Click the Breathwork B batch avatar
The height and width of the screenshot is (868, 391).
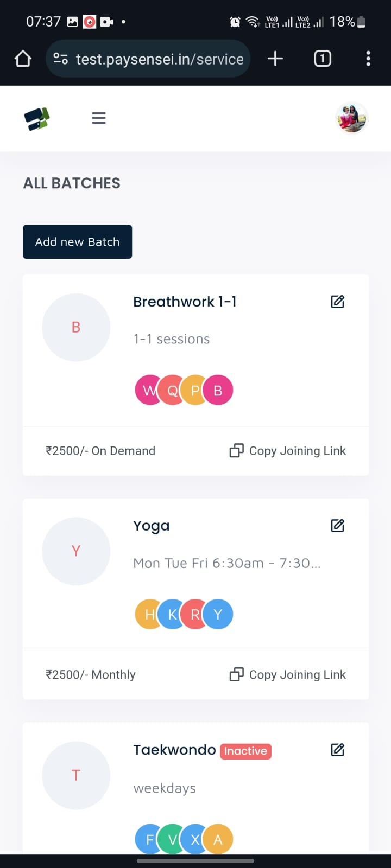click(x=76, y=327)
